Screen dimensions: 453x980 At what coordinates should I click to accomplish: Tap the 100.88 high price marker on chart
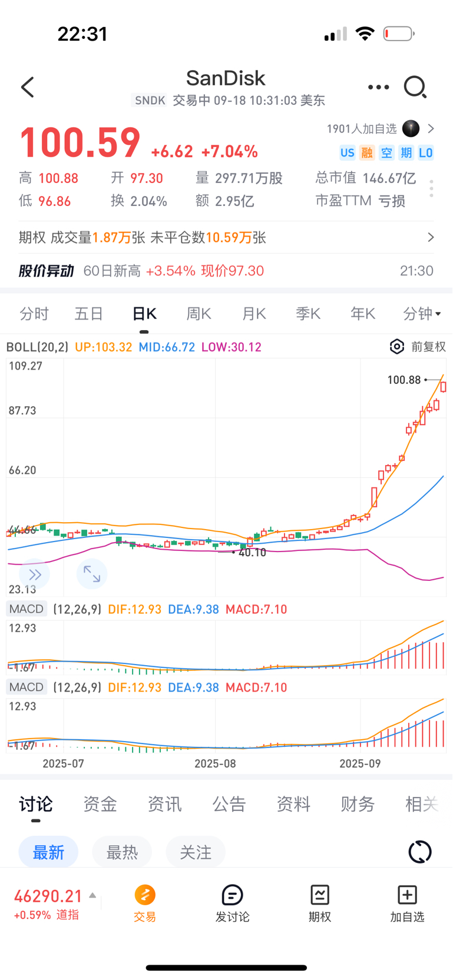coord(404,380)
